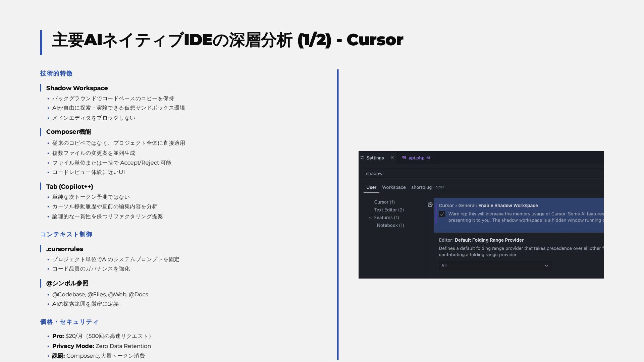Click the settings search field containing 'shadow'
The width and height of the screenshot is (644, 362).
pyautogui.click(x=483, y=173)
